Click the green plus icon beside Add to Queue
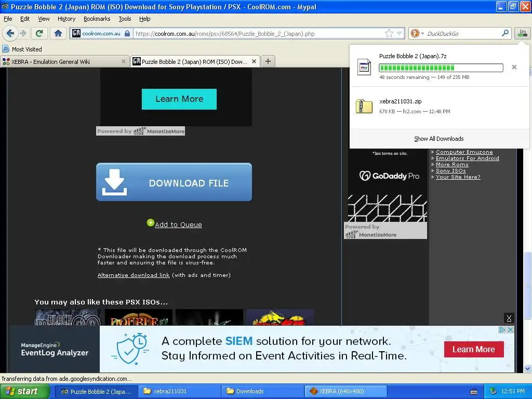 (150, 222)
